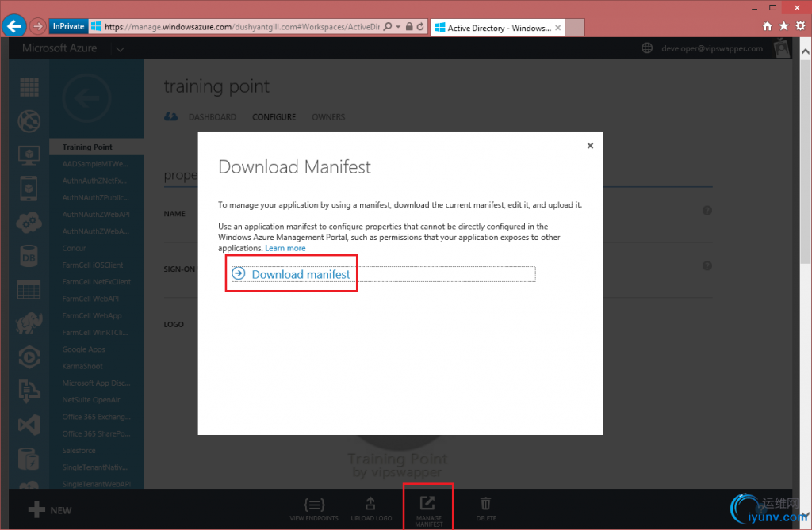Select the FarmCell WebAPI application

(x=90, y=299)
